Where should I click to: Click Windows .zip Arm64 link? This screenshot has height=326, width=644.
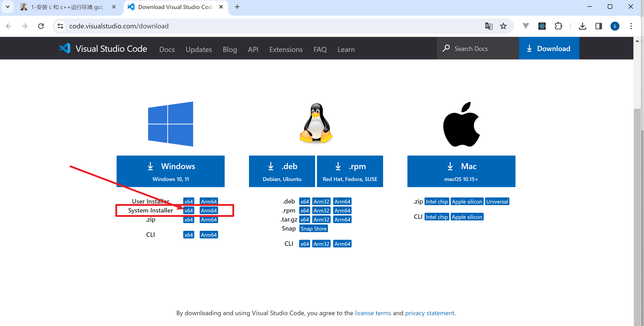coord(209,220)
